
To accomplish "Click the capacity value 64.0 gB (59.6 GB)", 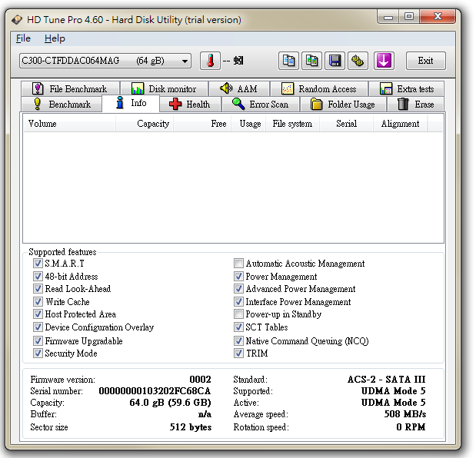I will point(170,403).
